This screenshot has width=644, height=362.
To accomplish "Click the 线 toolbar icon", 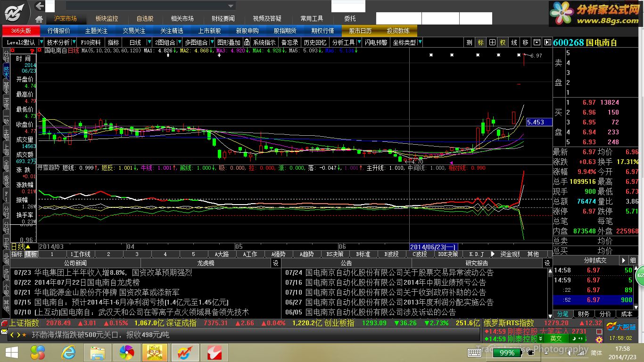I will coord(514,42).
